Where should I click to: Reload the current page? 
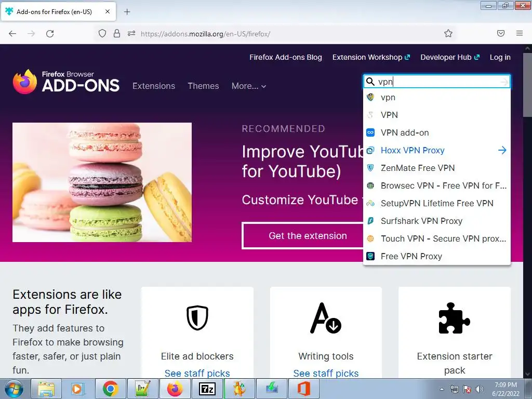tap(50, 34)
